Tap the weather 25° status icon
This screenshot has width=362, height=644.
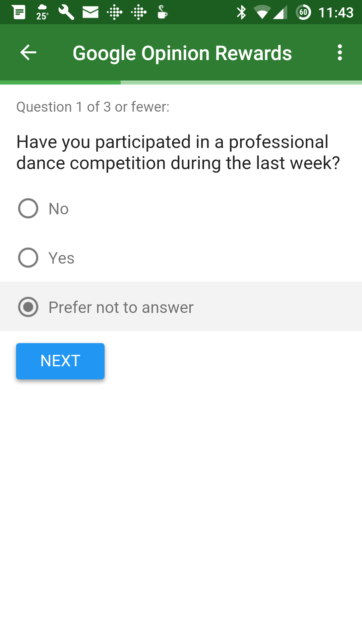(43, 12)
